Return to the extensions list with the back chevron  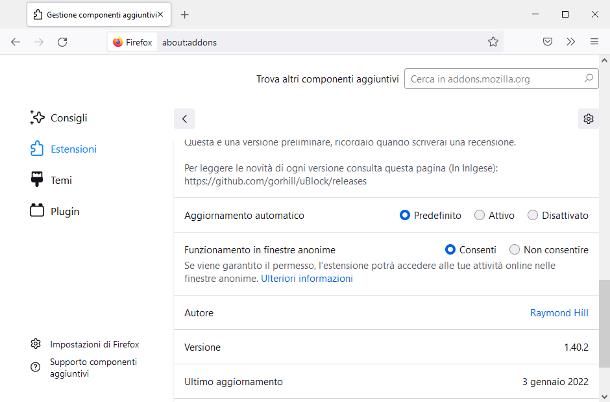[x=184, y=119]
